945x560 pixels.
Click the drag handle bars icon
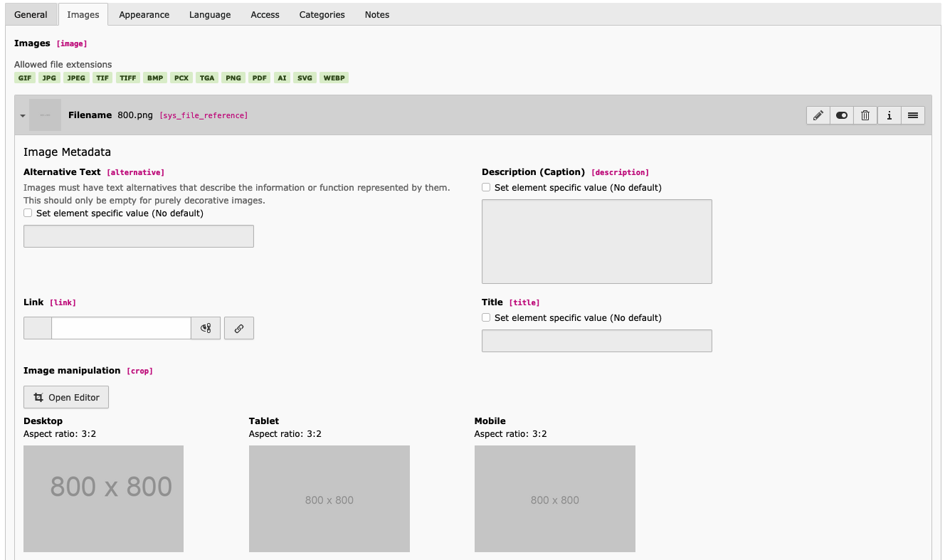tap(912, 115)
